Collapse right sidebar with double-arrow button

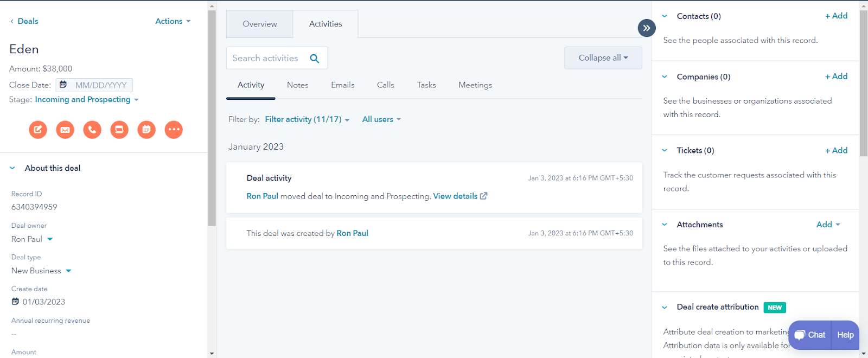(647, 28)
